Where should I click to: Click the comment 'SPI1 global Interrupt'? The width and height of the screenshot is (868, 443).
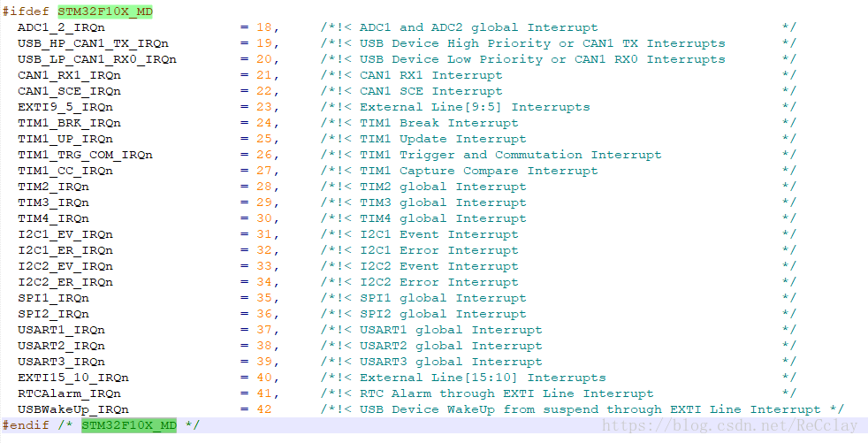coord(443,299)
